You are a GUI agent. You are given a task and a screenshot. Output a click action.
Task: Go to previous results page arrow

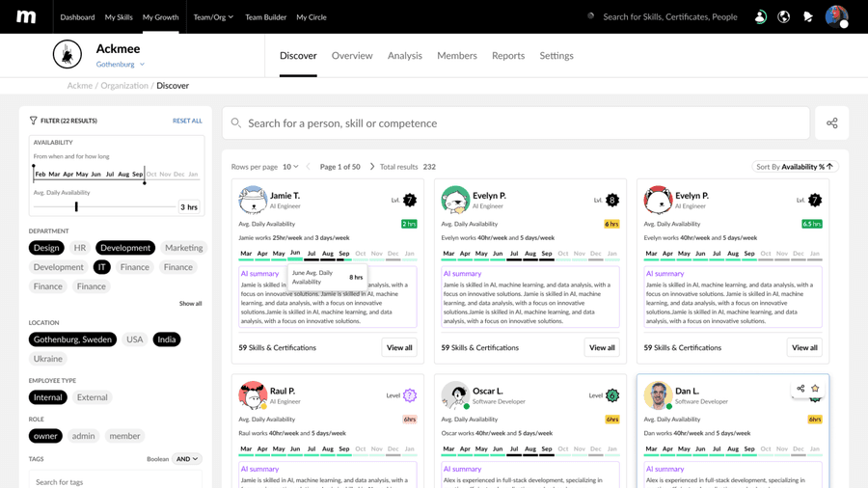(x=308, y=167)
